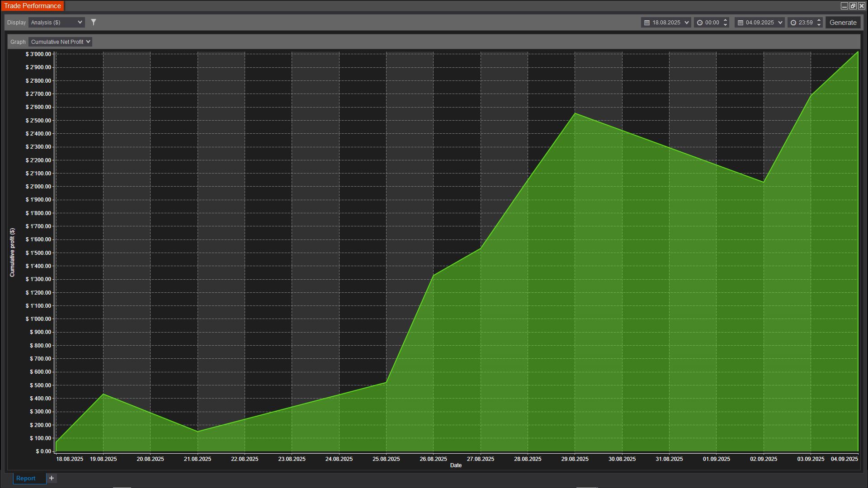Viewport: 868px width, 488px height.
Task: Expand the 04.09.2025 end date picker
Action: [x=780, y=23]
